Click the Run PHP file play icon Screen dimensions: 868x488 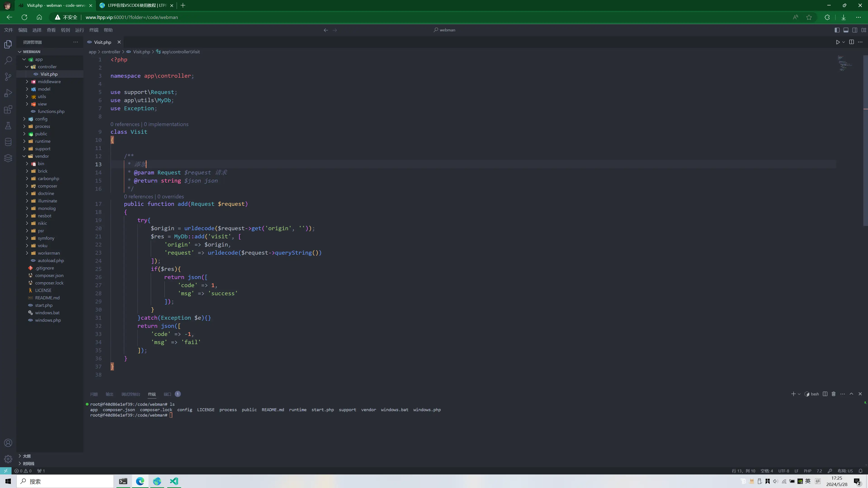pyautogui.click(x=838, y=42)
